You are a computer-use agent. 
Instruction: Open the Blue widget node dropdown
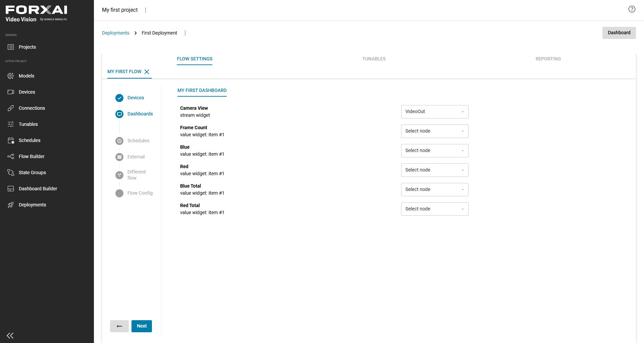click(x=435, y=151)
